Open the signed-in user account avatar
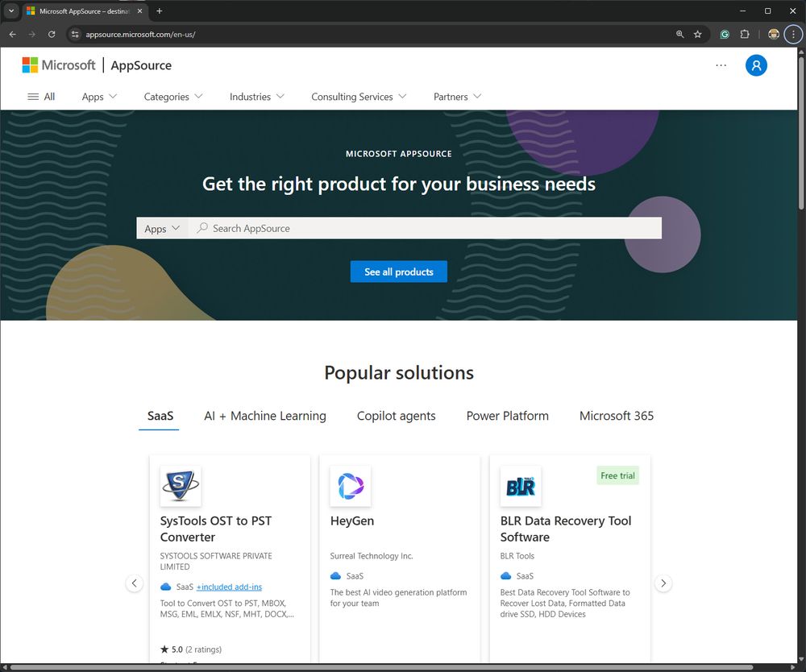 pos(756,65)
